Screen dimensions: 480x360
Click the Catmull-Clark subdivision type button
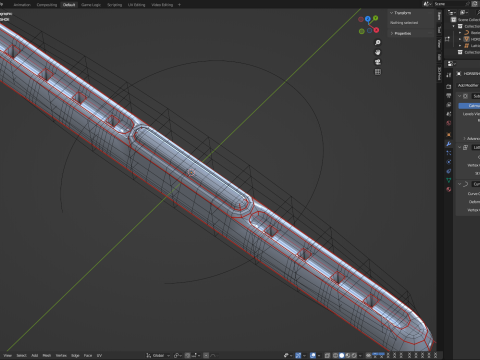click(469, 106)
